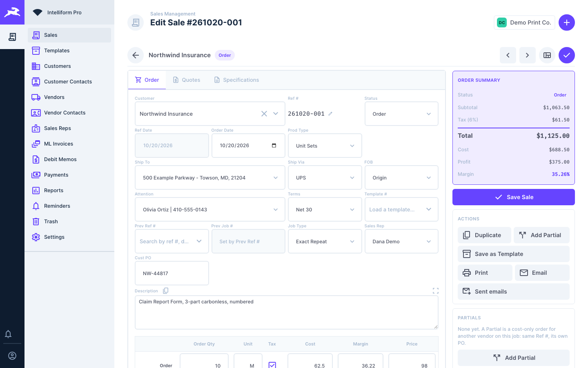Open the user account icon

coord(12,356)
